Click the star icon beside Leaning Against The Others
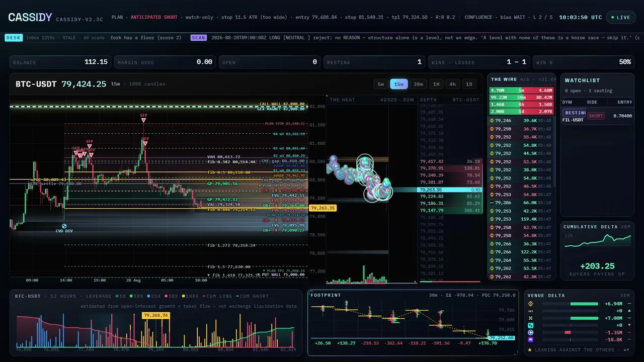The image size is (644, 362). 530,349
